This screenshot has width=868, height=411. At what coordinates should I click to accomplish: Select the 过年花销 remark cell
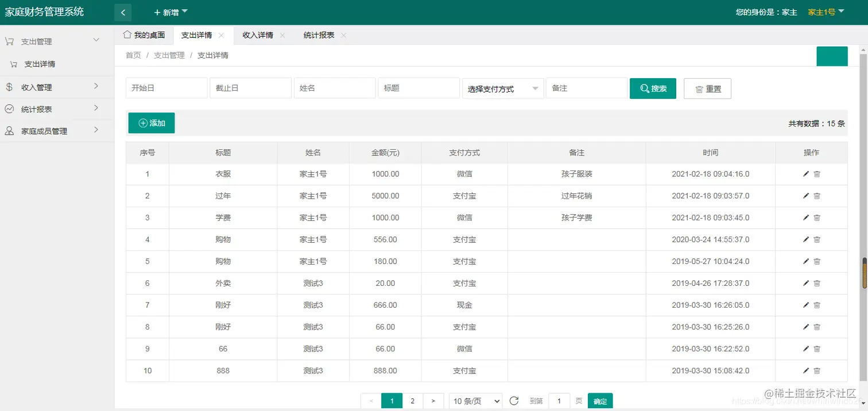576,196
